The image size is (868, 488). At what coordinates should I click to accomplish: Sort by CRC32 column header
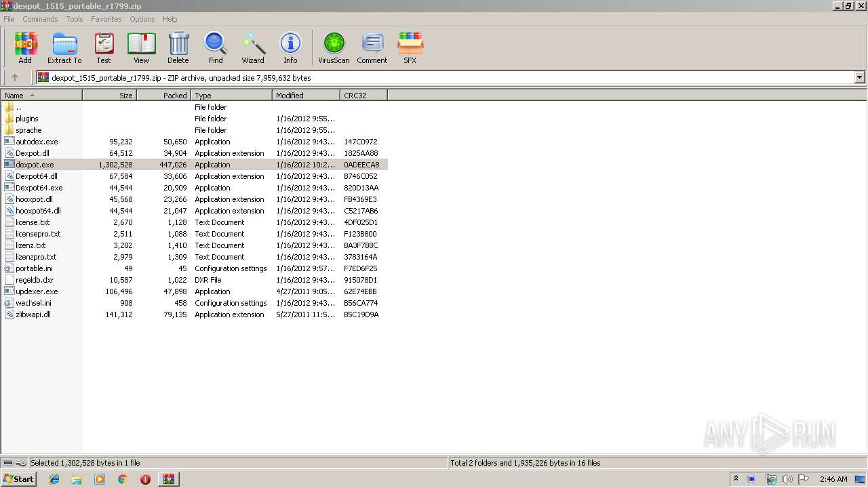pyautogui.click(x=364, y=96)
